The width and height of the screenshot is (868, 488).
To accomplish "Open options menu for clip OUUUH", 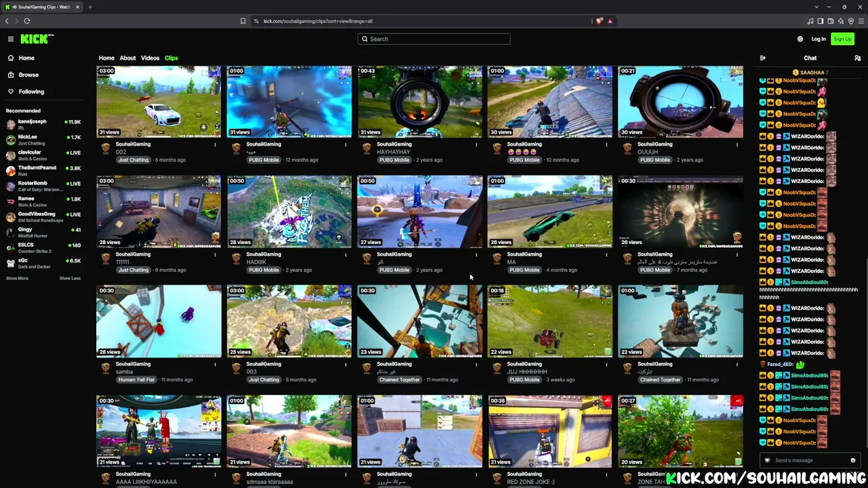I will (737, 144).
